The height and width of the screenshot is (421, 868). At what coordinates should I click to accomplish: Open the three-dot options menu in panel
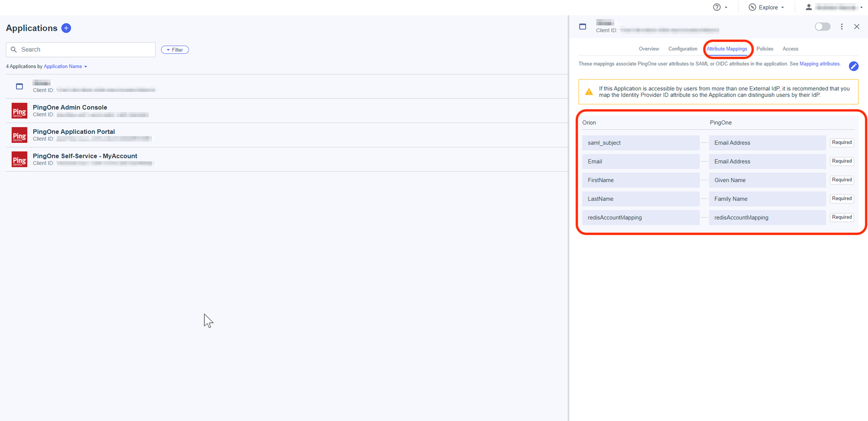(x=841, y=27)
